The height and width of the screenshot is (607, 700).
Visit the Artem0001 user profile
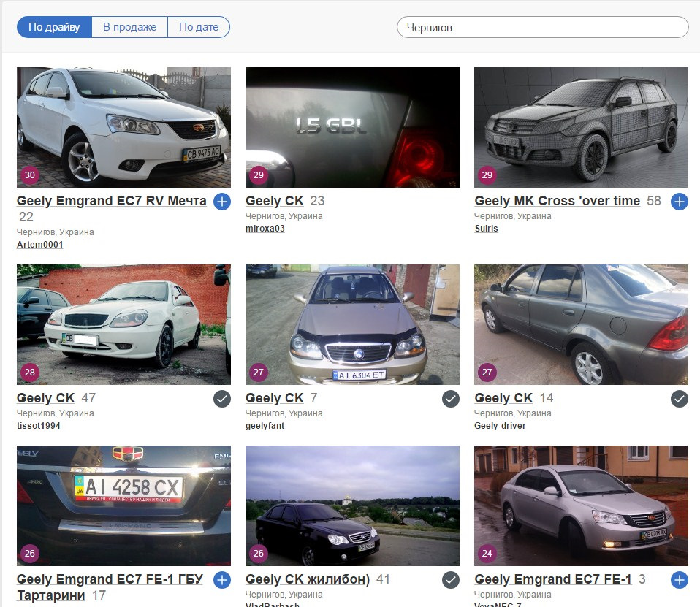39,245
